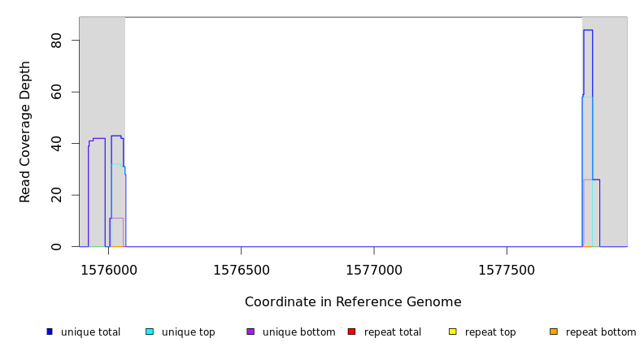Viewport: 644px width, 351px height.
Task: Select the 'repeat total' legend label
Action: point(393,332)
